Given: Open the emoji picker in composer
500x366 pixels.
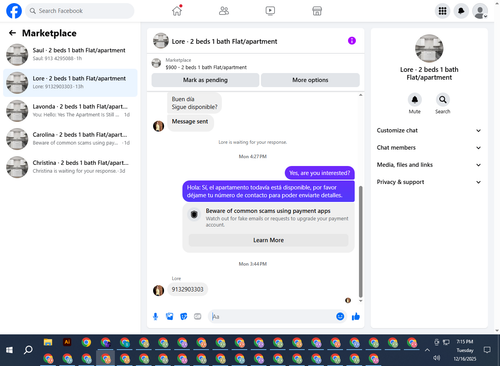Looking at the screenshot, I should [x=340, y=316].
